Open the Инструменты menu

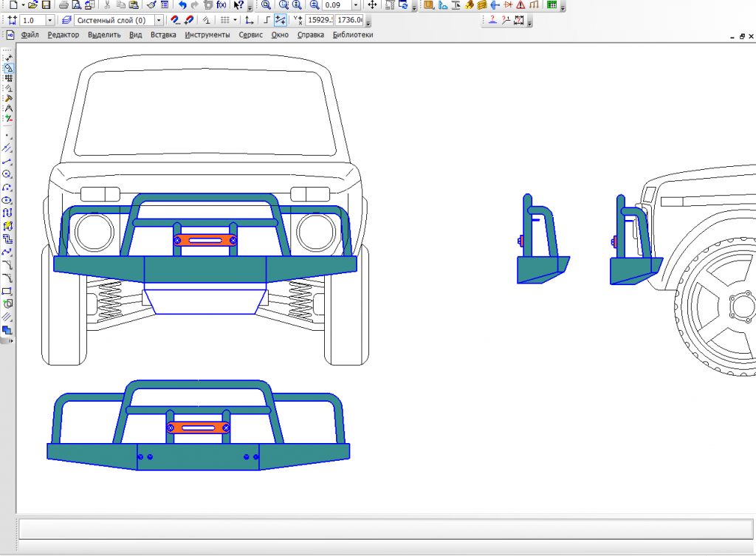point(207,35)
